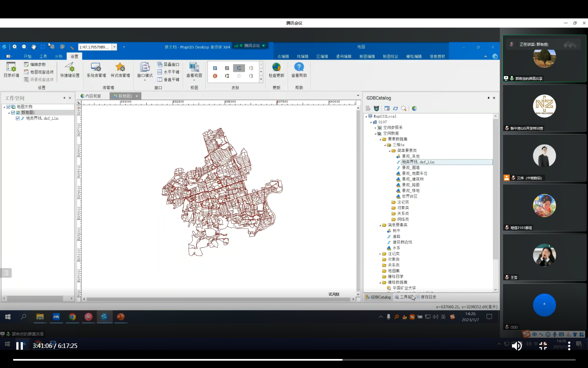Viewport: 588px width, 368px height.
Task: Click the 水平平铺 button
Action: pos(168,72)
